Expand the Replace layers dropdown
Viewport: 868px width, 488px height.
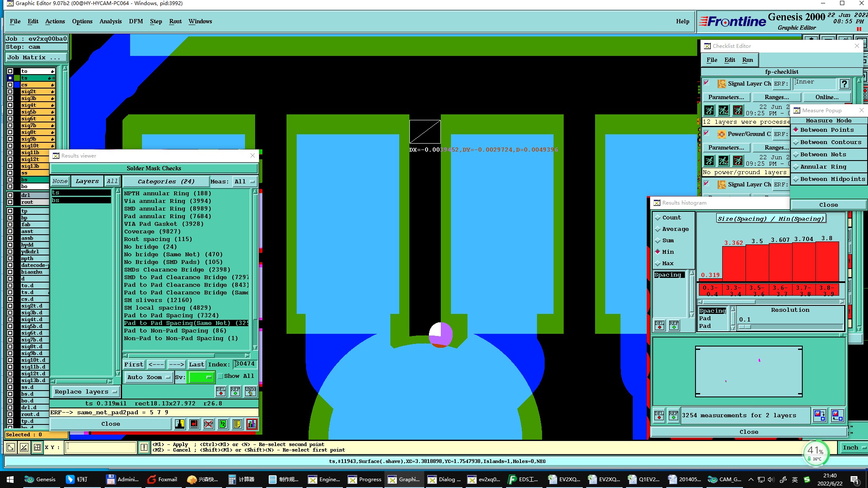click(86, 392)
